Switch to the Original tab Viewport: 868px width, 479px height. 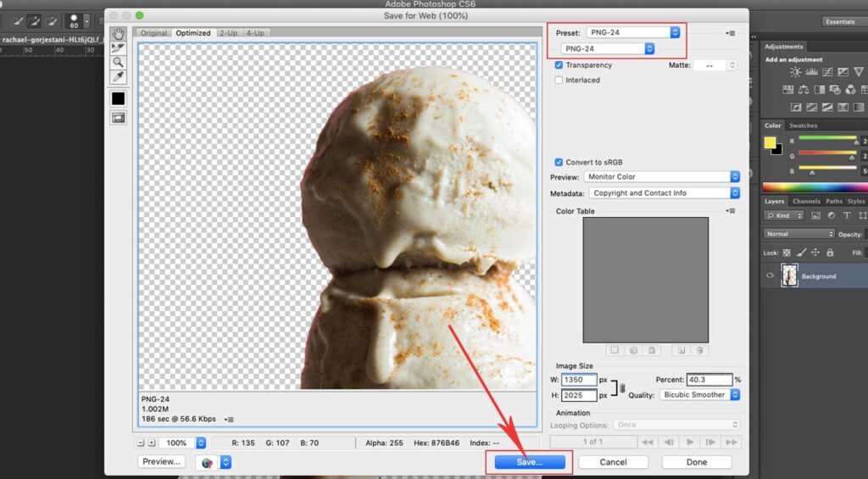[154, 33]
